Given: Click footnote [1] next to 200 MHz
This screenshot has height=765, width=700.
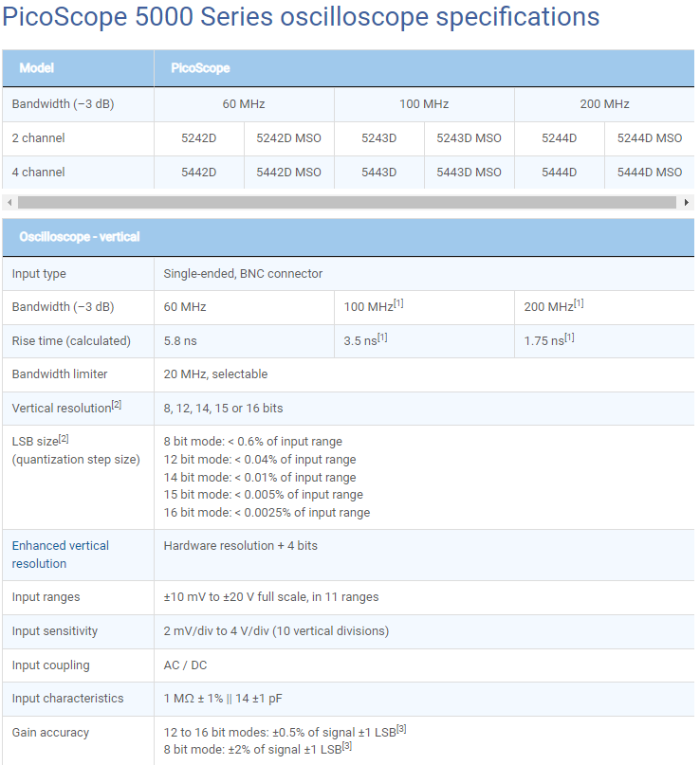Looking at the screenshot, I should coord(579,303).
